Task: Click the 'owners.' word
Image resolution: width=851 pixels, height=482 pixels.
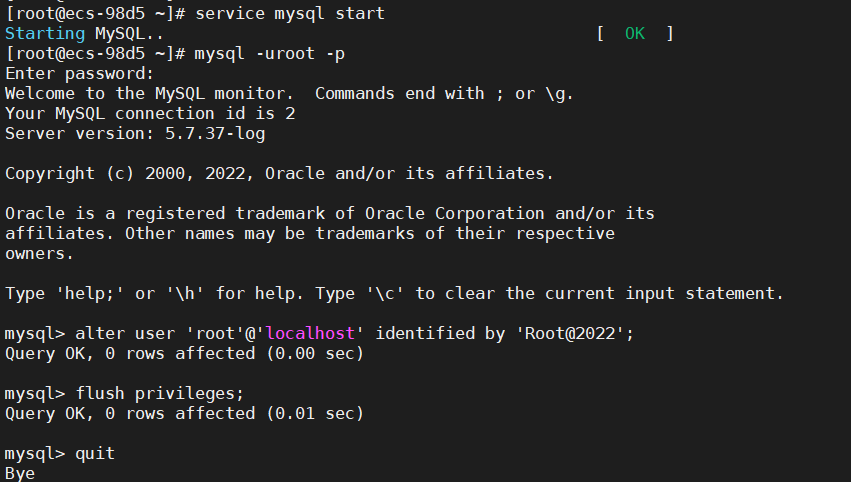Action: point(40,253)
